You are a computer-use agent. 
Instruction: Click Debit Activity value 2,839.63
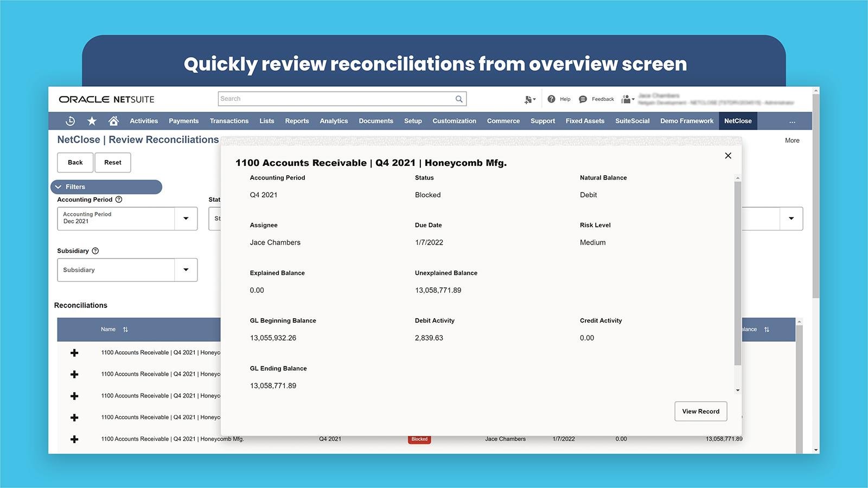coord(429,338)
